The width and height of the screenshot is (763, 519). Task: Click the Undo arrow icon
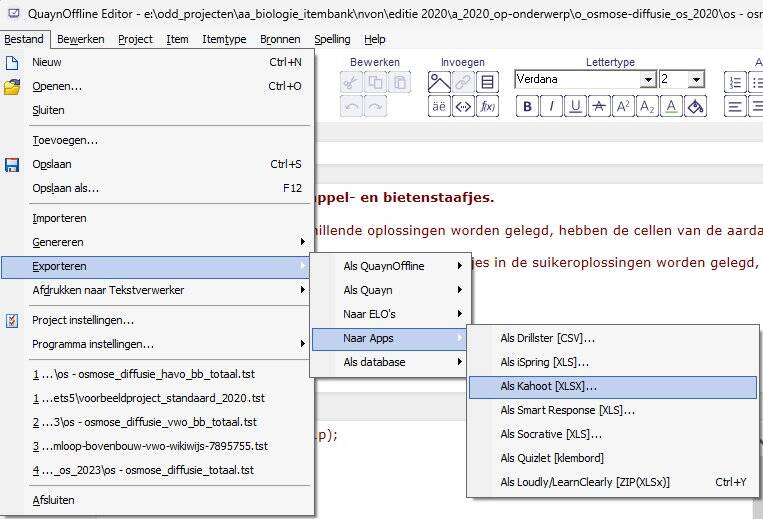[351, 107]
